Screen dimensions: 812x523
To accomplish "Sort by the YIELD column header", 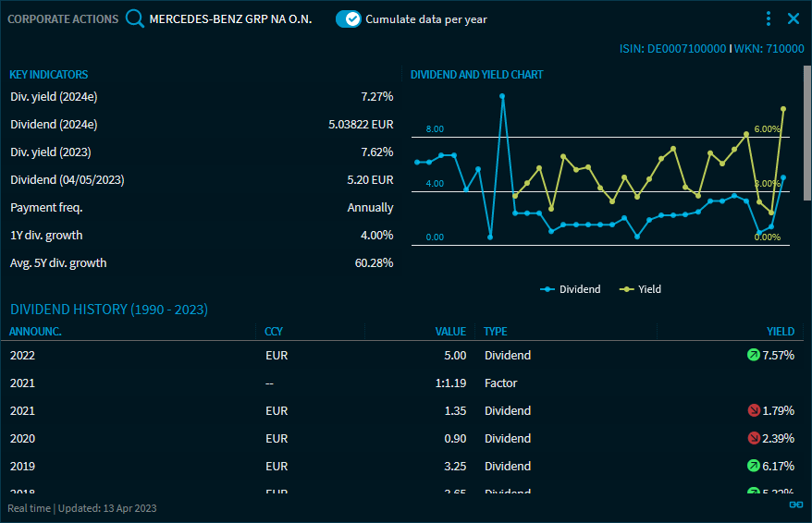I will 780,332.
